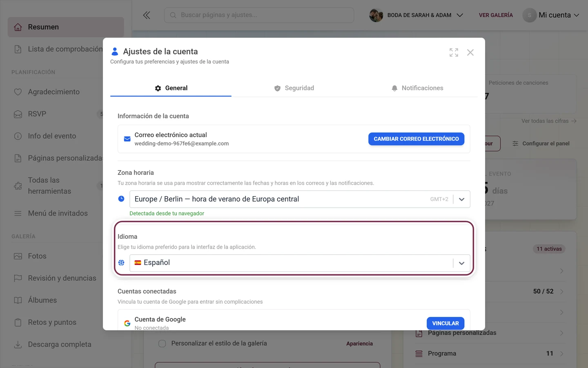This screenshot has height=368, width=588.
Task: Open Resumen in the sidebar menu
Action: tap(66, 27)
